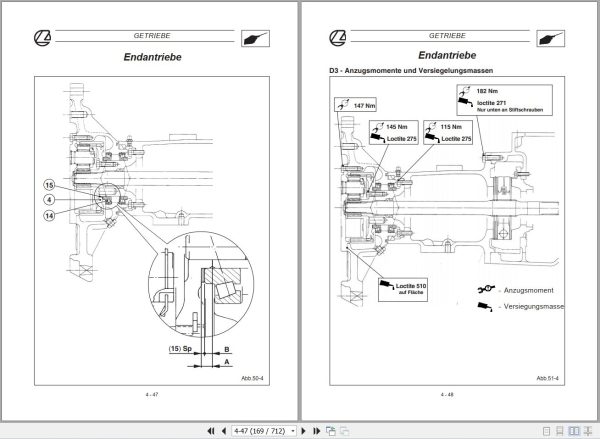Click the '182 Nm' torque label
The height and width of the screenshot is (439, 600).
click(x=487, y=91)
